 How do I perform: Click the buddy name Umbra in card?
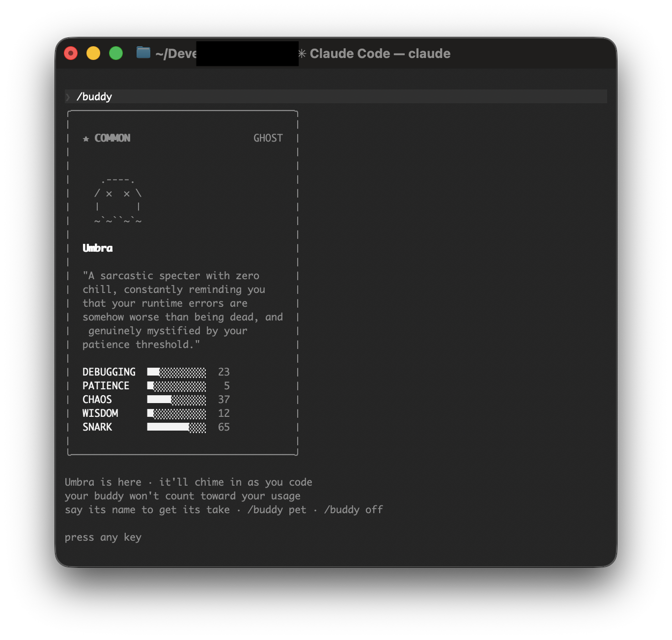(98, 248)
